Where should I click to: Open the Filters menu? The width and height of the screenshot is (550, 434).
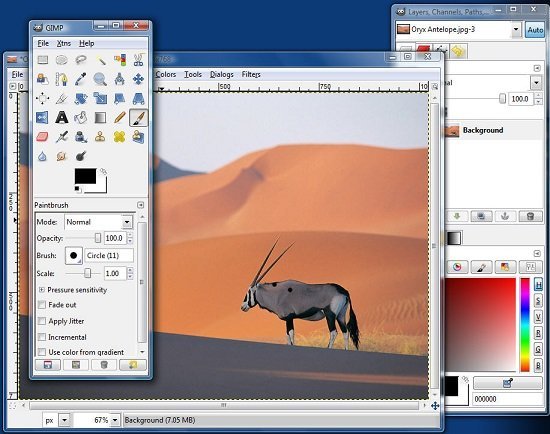251,74
